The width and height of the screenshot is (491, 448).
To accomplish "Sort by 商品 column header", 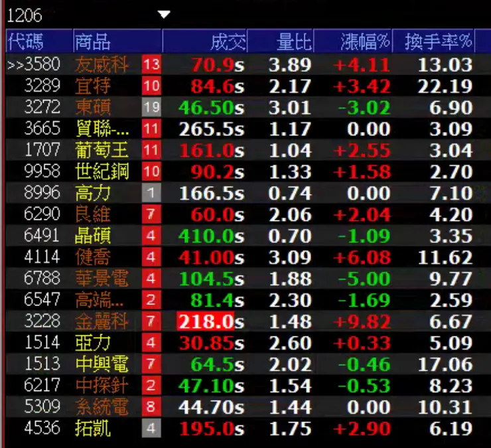I will pos(117,41).
